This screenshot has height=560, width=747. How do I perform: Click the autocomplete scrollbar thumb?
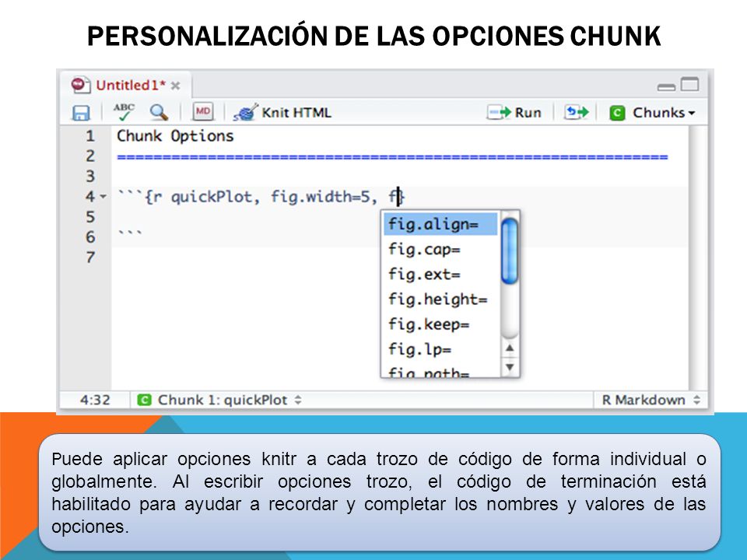tap(509, 251)
